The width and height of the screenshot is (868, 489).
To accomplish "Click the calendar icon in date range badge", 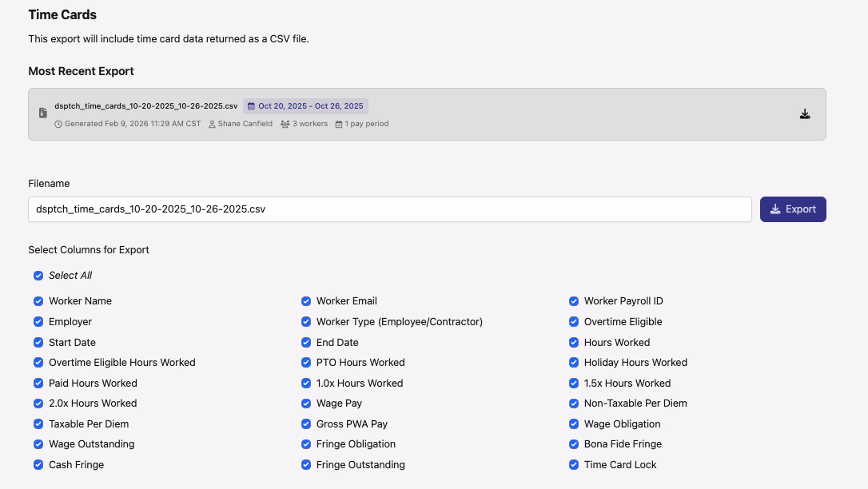I will (x=251, y=106).
